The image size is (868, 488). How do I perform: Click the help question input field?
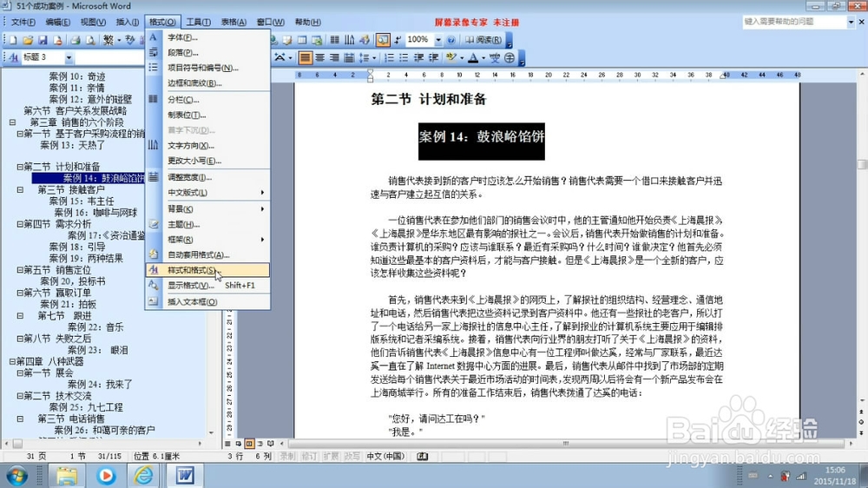(794, 22)
